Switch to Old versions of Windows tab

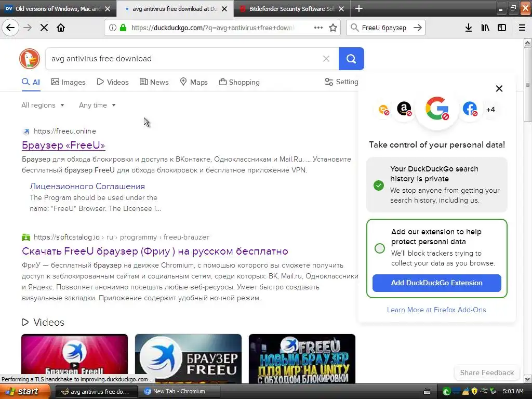58,9
